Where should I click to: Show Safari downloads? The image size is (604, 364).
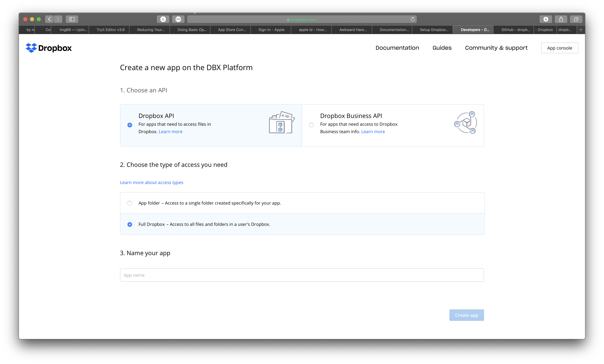546,19
